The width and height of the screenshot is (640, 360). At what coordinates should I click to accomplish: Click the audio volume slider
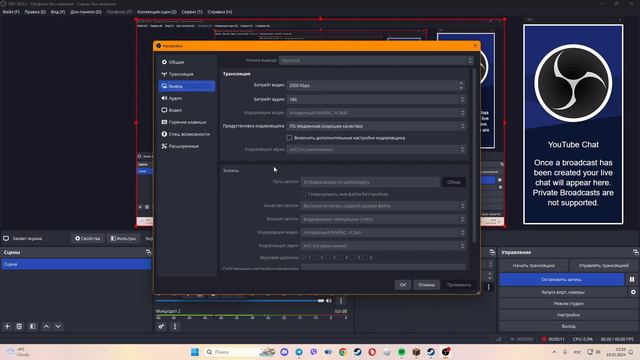click(239, 301)
